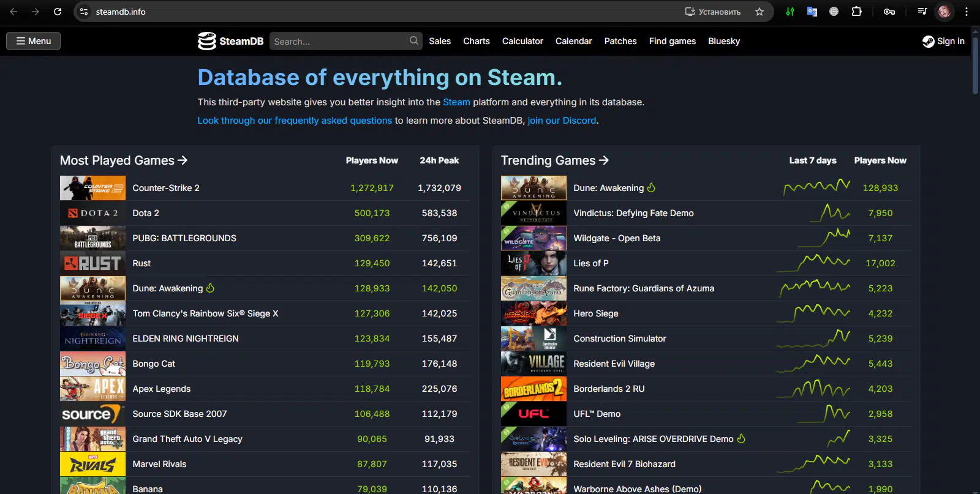Open Rust in Most Played list
This screenshot has height=494, width=980.
(141, 263)
